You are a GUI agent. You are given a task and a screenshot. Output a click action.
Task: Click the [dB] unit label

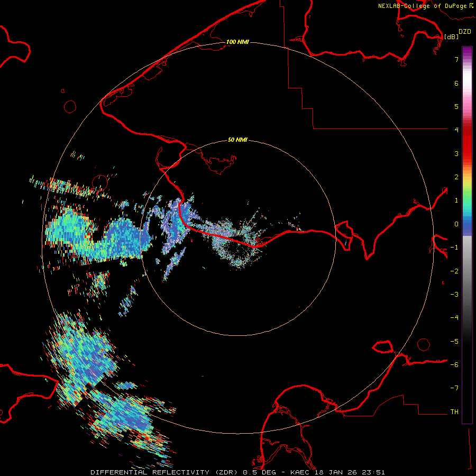[451, 36]
